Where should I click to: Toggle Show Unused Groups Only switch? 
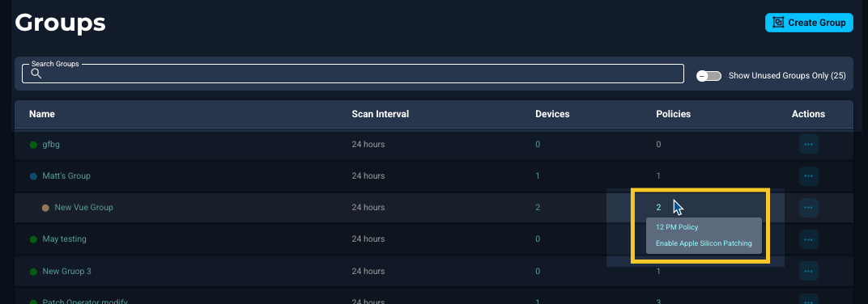point(708,76)
